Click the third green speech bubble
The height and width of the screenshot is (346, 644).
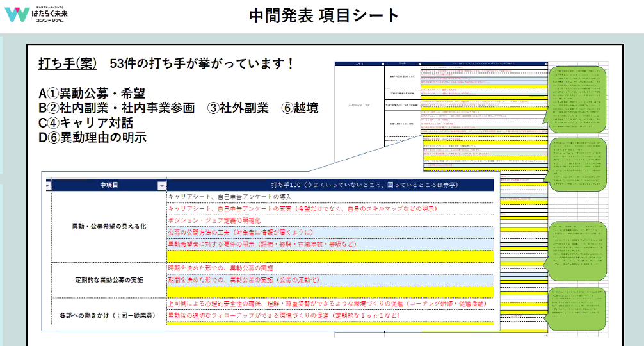point(574,252)
